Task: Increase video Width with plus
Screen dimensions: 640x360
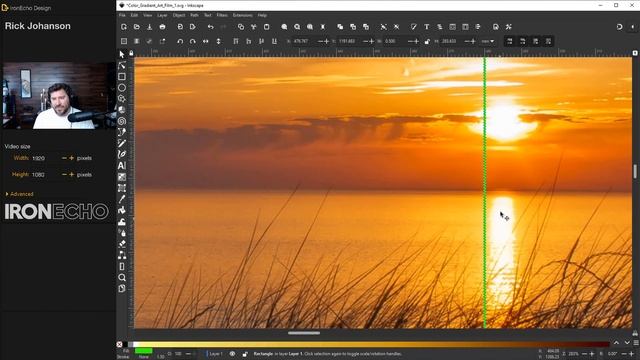Action: point(71,158)
